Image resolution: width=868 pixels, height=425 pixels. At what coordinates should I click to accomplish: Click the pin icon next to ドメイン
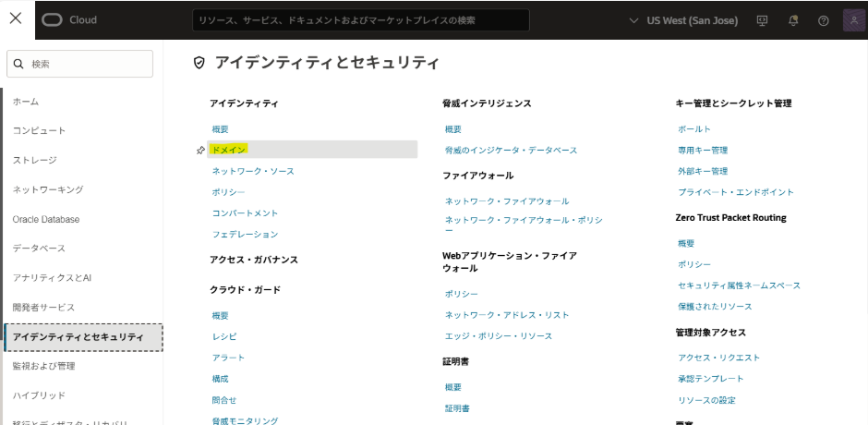point(200,151)
